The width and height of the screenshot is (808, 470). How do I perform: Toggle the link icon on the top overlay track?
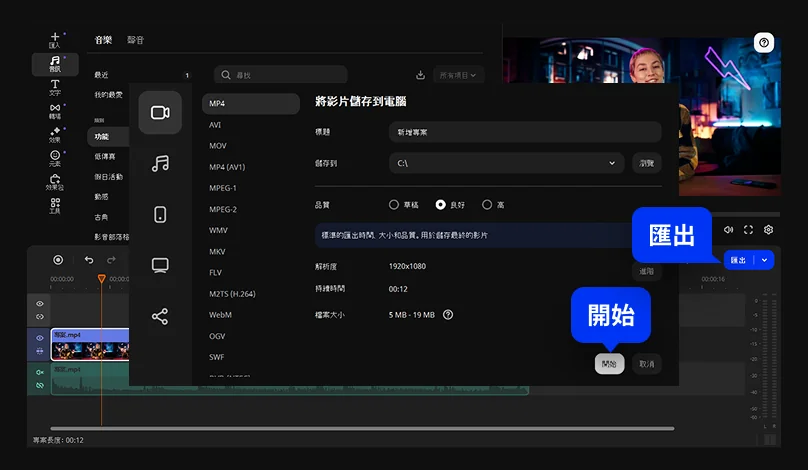[40, 316]
